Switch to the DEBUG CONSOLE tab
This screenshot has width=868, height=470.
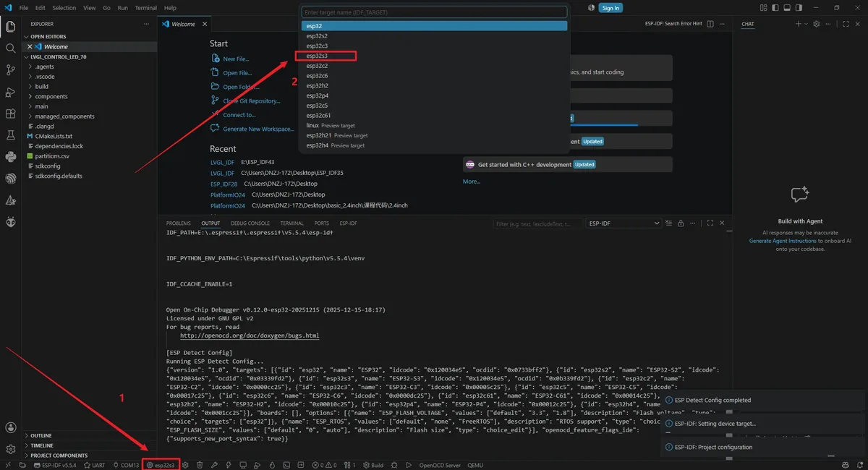[x=250, y=223]
